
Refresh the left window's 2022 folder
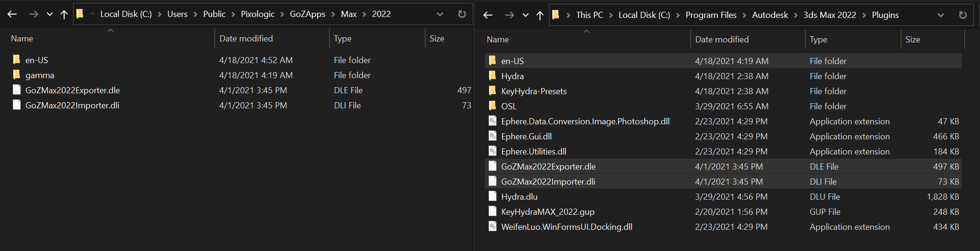462,14
